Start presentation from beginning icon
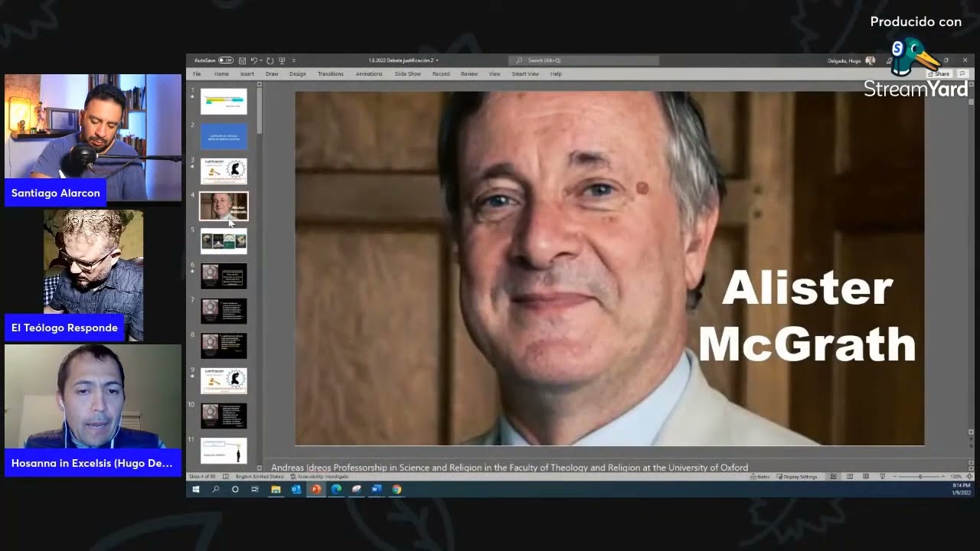The image size is (980, 551). click(x=282, y=60)
